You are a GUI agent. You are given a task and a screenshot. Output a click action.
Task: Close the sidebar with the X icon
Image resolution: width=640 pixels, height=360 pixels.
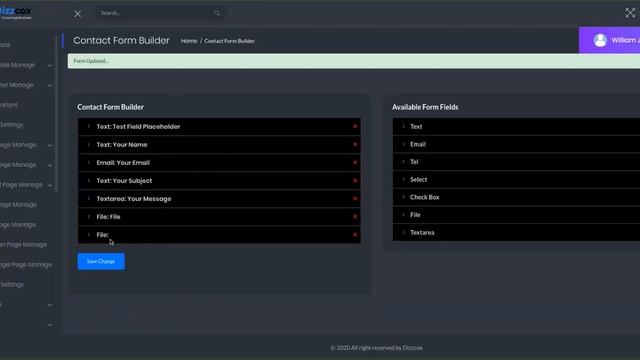78,14
